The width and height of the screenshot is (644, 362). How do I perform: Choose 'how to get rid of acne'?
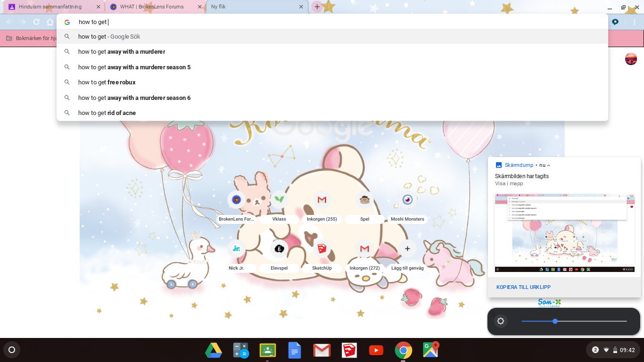(x=332, y=113)
